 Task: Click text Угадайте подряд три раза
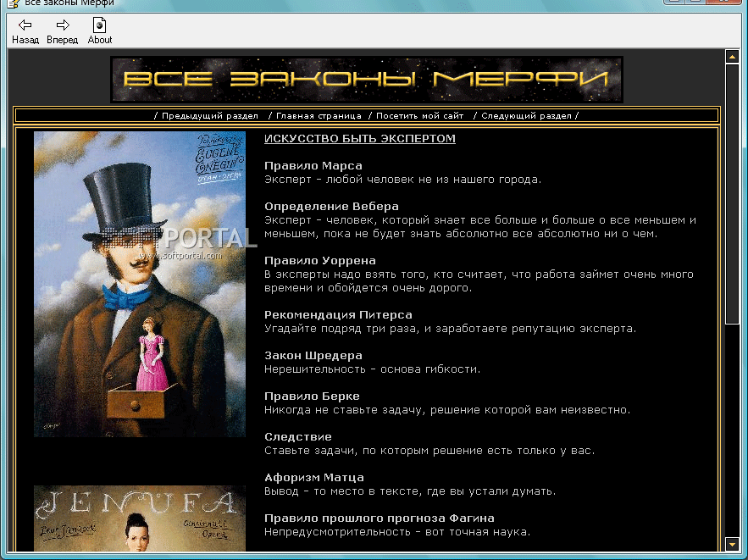pos(342,329)
